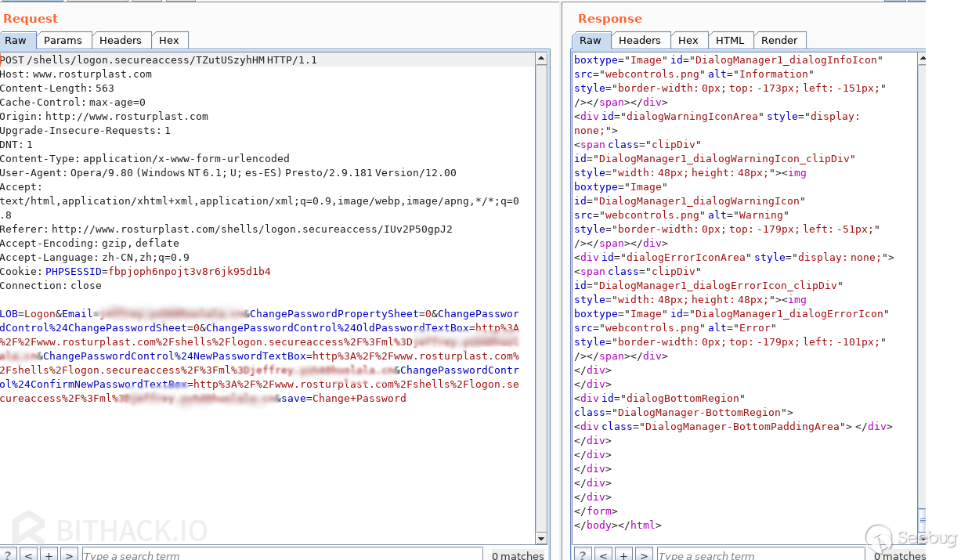Click the Request scrollbar down arrow
This screenshot has width=979, height=560.
tap(541, 538)
